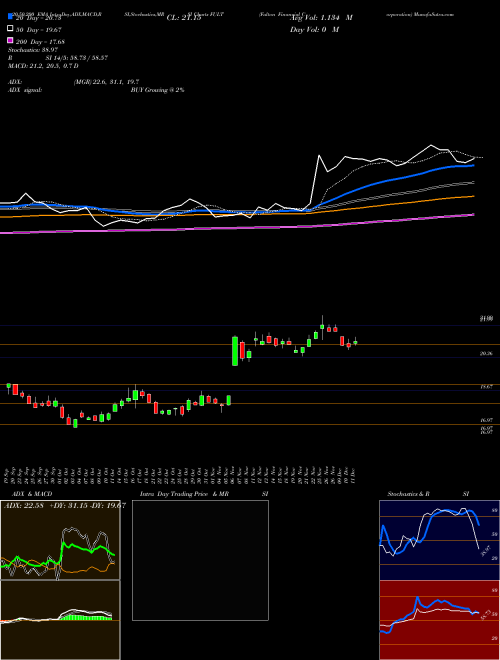
Task: Select the '200 Day = 17.68' legend text
Action: pyautogui.click(x=40, y=41)
